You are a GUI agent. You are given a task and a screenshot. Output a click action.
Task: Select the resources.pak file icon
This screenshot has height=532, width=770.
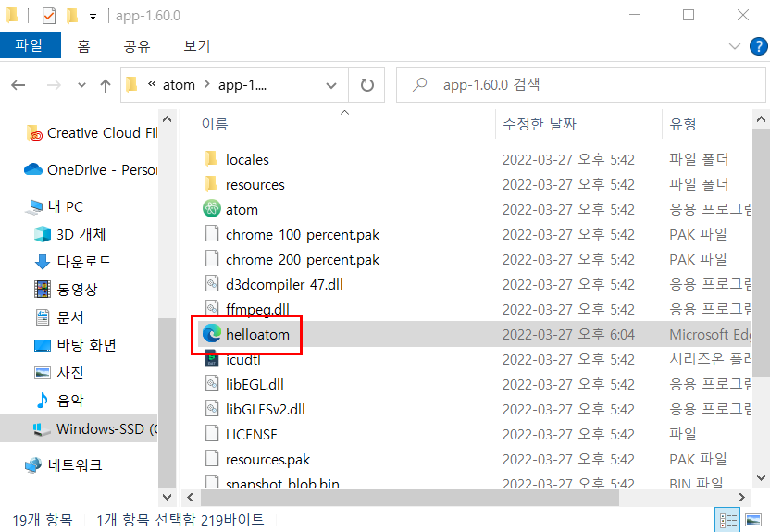212,459
